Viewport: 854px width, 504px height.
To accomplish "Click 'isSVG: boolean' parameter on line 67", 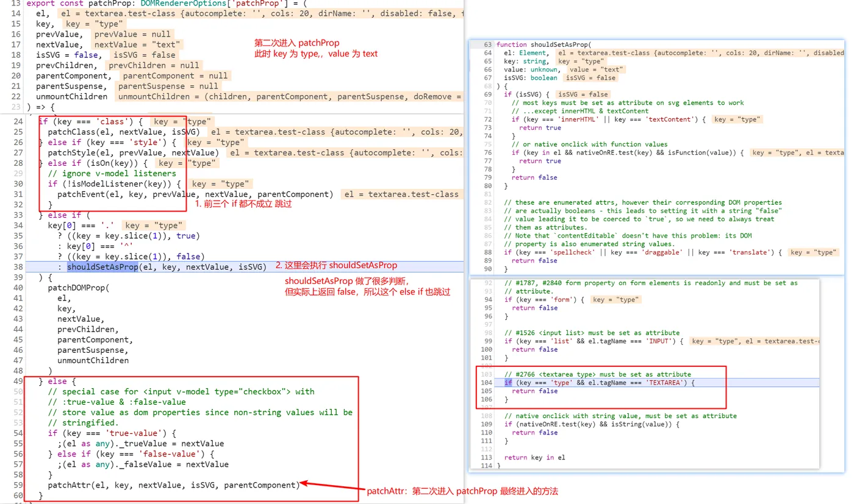I will tap(530, 77).
